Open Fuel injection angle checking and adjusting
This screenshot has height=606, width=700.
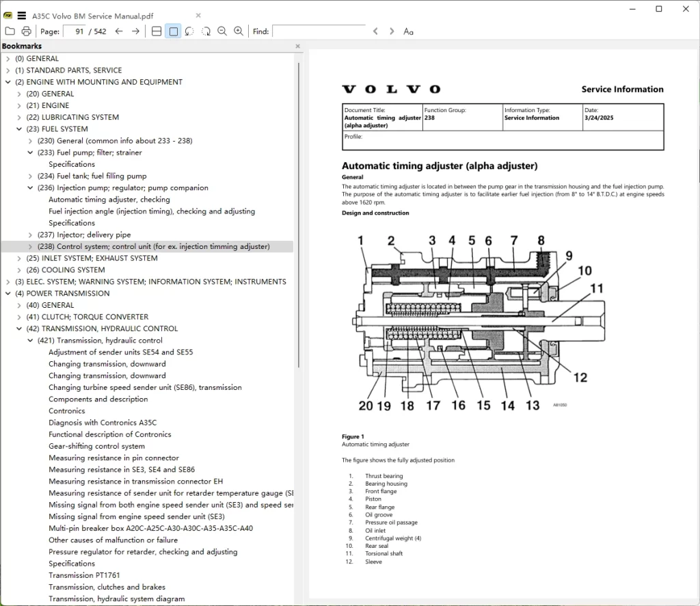pyautogui.click(x=152, y=211)
